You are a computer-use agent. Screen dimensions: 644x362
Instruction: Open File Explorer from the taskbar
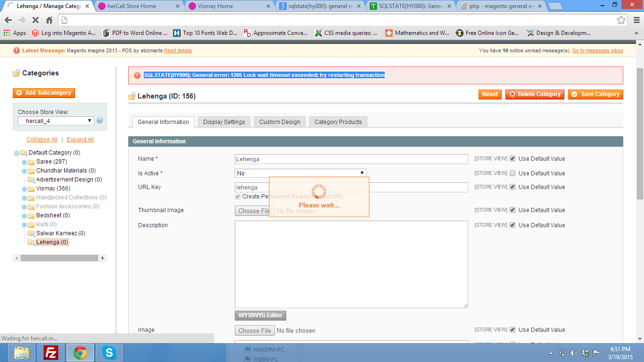click(22, 353)
